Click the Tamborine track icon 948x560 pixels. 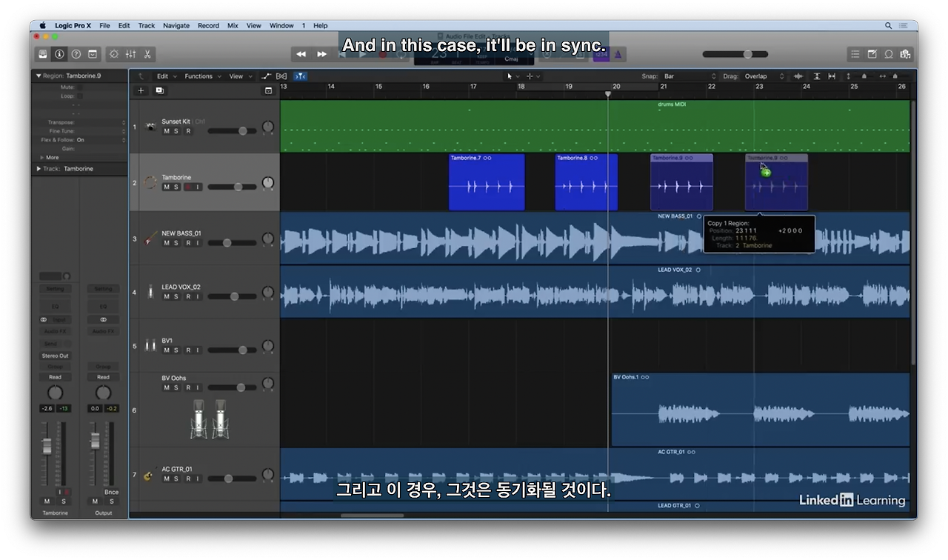(150, 182)
